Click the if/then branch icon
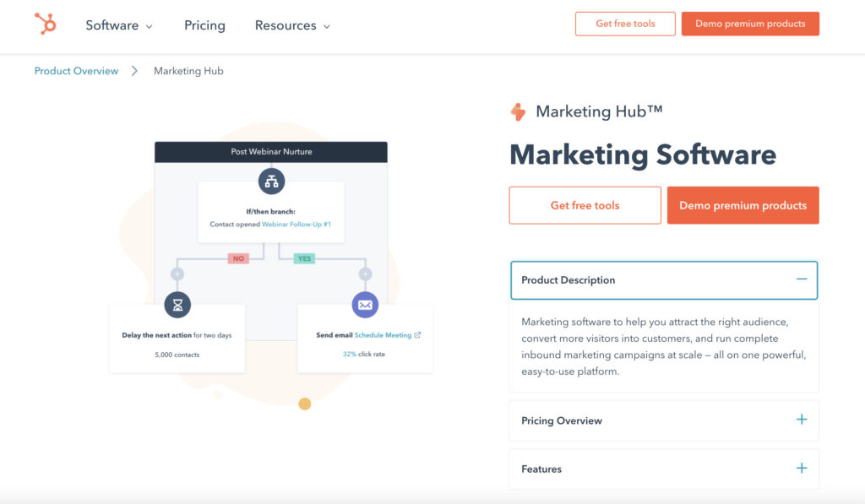Image resolution: width=865 pixels, height=504 pixels. pyautogui.click(x=271, y=181)
